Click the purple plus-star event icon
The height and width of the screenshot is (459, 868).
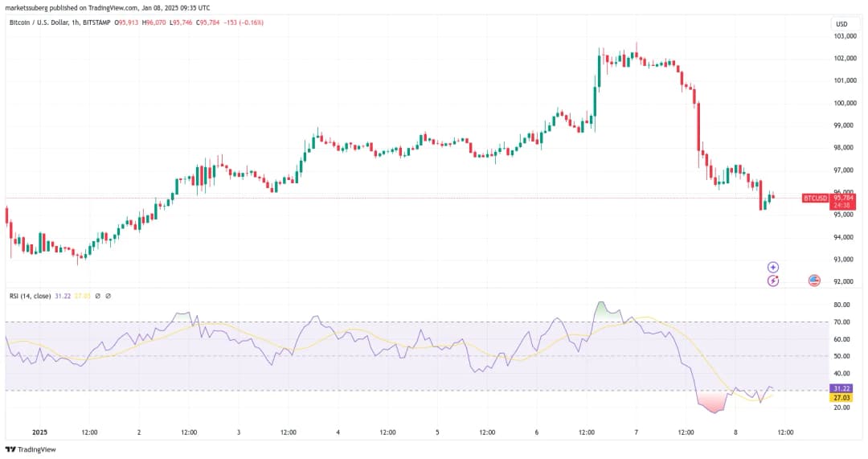tap(773, 267)
